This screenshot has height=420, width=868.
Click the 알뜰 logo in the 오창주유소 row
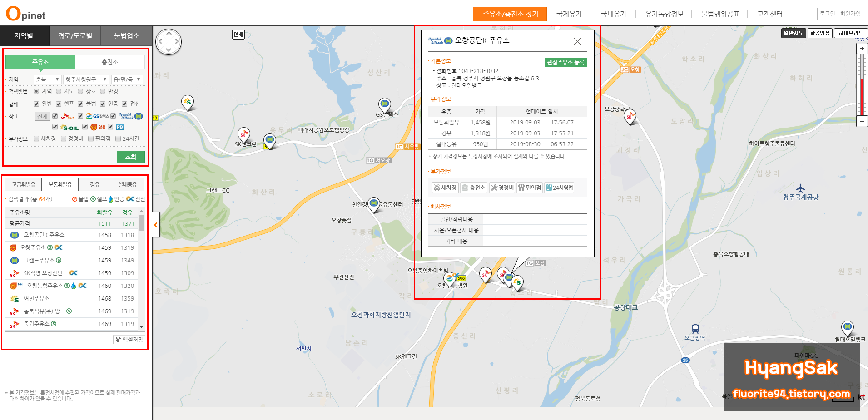[x=13, y=248]
